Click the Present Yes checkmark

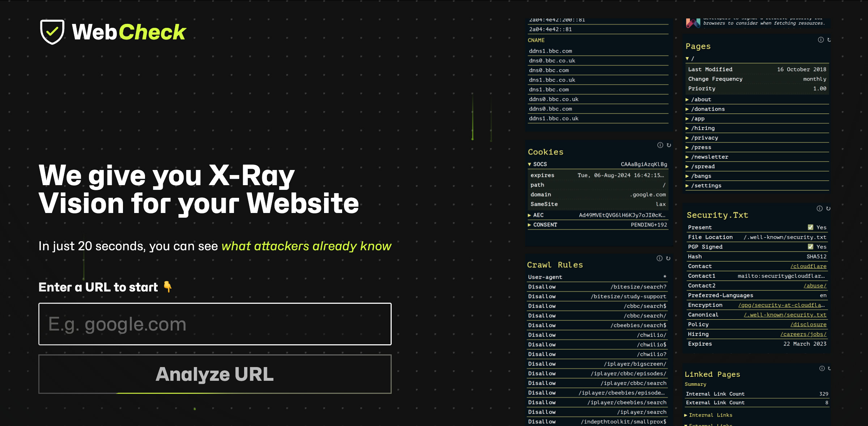tap(810, 227)
